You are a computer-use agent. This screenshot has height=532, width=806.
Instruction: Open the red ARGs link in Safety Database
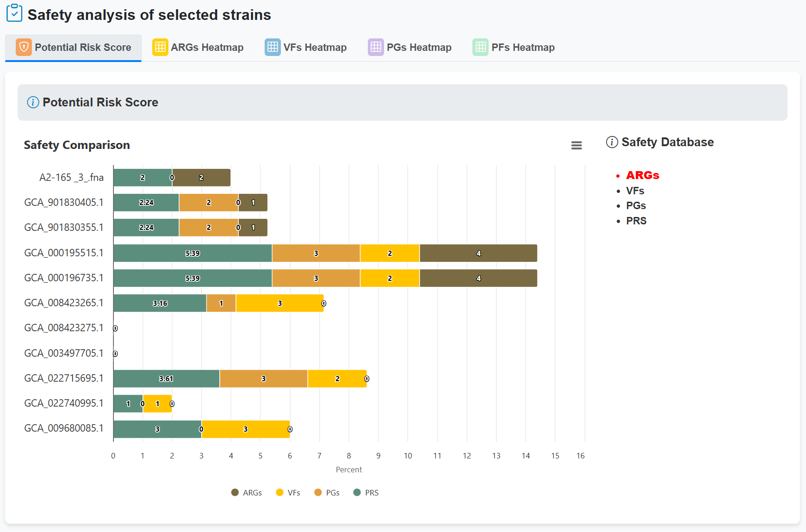tap(642, 175)
